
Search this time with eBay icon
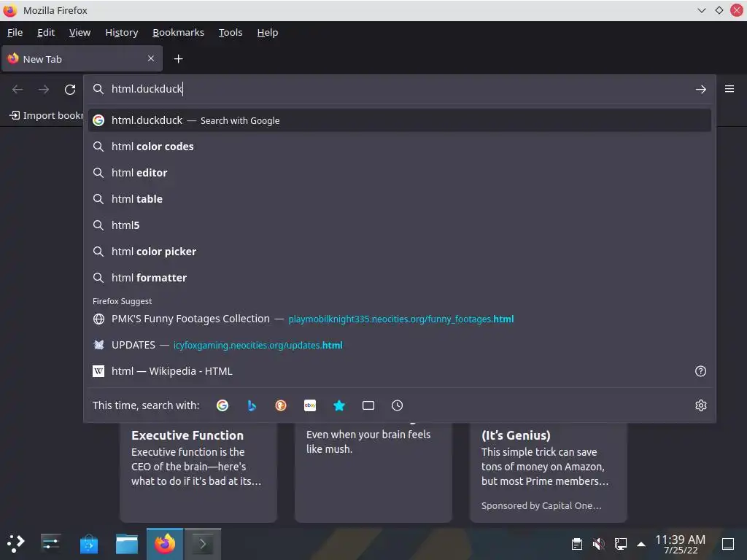point(310,405)
